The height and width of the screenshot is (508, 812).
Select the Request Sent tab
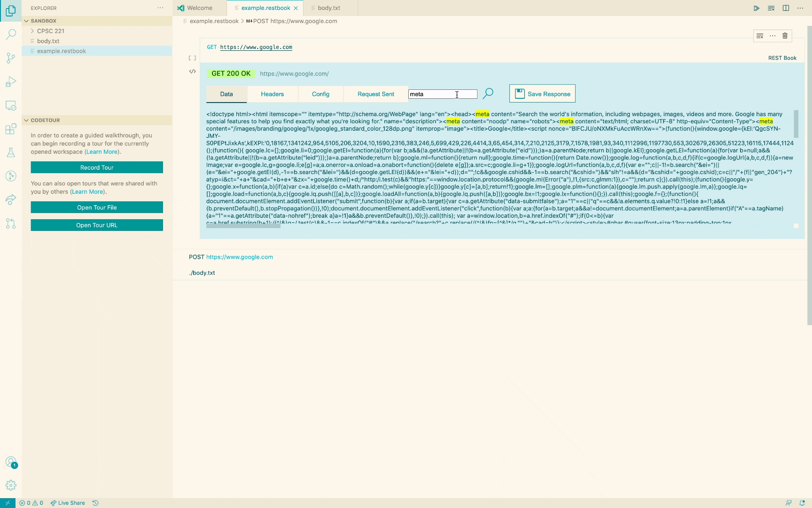(376, 94)
